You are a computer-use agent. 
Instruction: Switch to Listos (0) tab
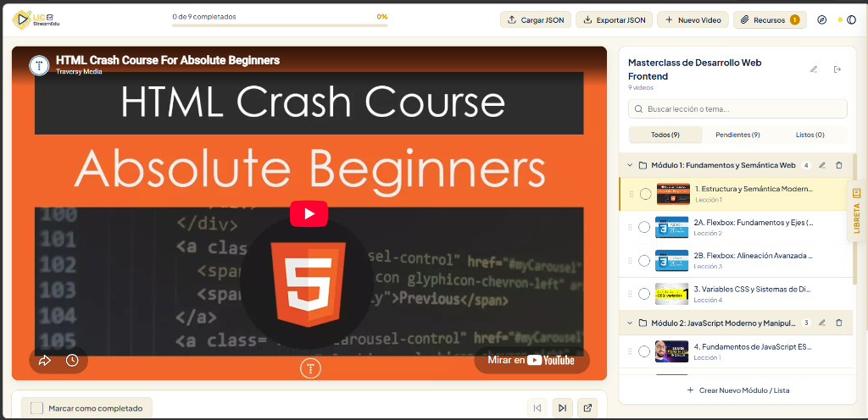[x=810, y=135]
